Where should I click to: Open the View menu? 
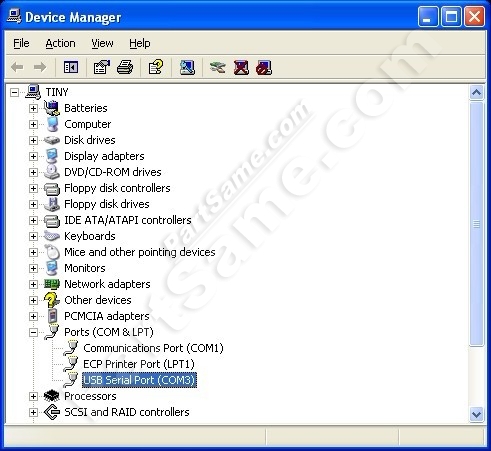point(102,43)
